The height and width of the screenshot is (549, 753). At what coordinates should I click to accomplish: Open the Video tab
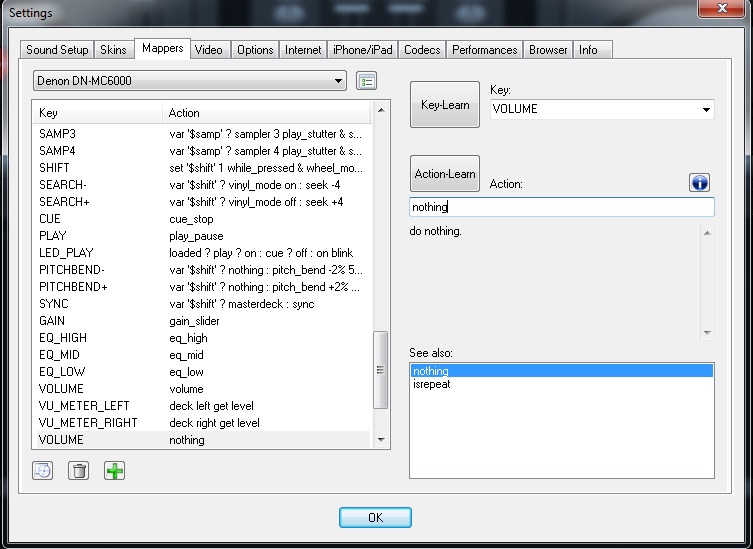[x=209, y=50]
